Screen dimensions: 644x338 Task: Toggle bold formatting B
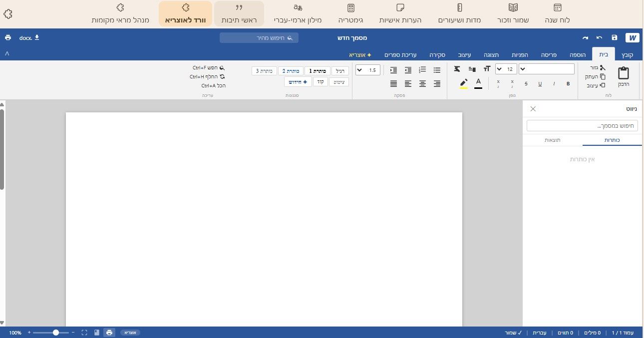568,84
